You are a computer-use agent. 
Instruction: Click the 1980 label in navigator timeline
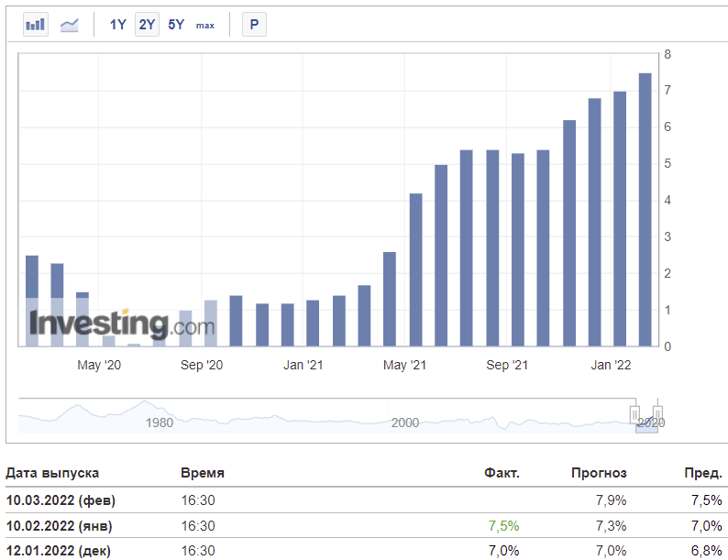[x=160, y=423]
